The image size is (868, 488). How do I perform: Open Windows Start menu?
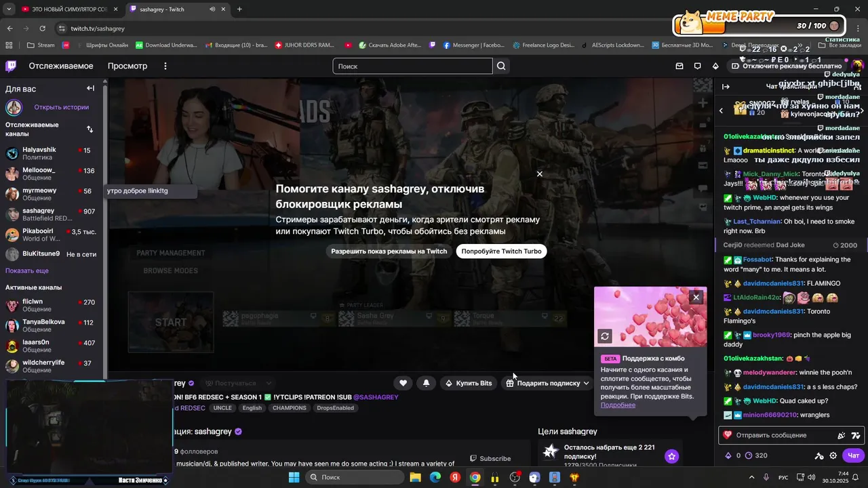click(x=294, y=477)
